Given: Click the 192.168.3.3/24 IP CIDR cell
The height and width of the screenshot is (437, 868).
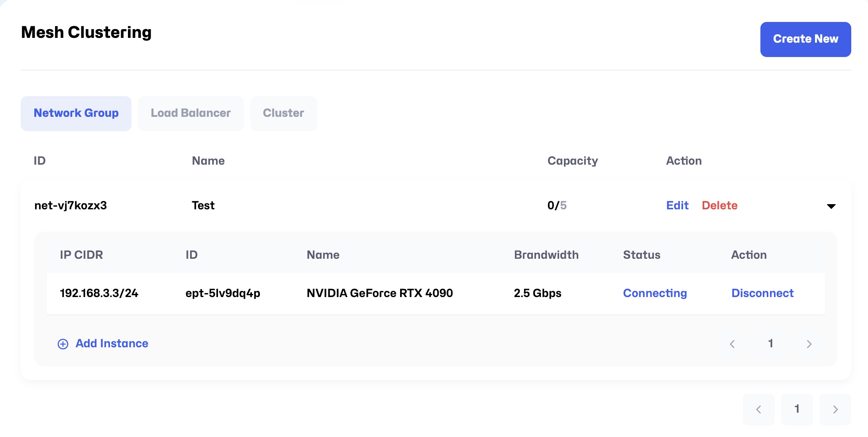Looking at the screenshot, I should coord(99,293).
